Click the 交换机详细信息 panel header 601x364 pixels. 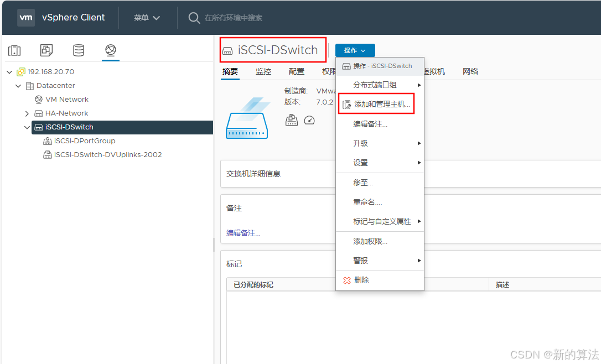[x=253, y=174]
